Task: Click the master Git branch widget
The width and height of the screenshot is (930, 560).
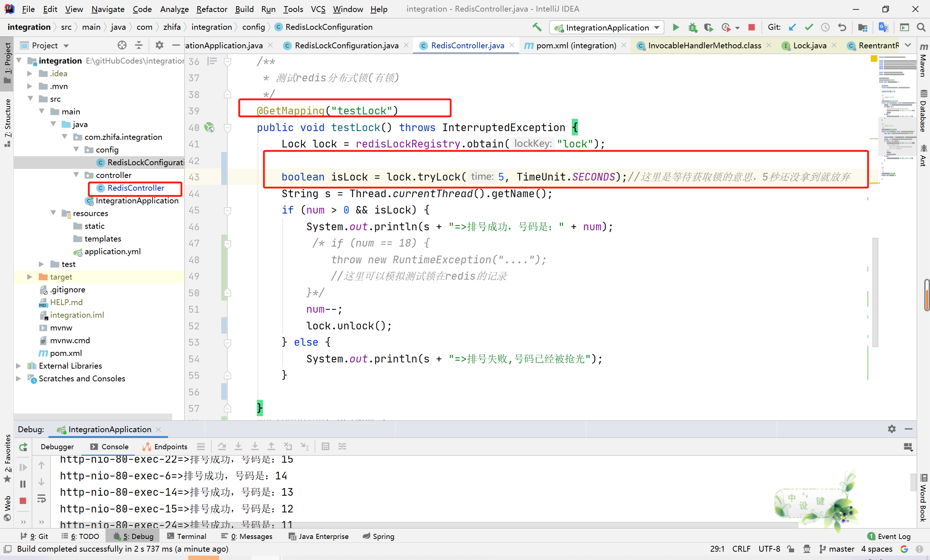Action: tap(836, 549)
